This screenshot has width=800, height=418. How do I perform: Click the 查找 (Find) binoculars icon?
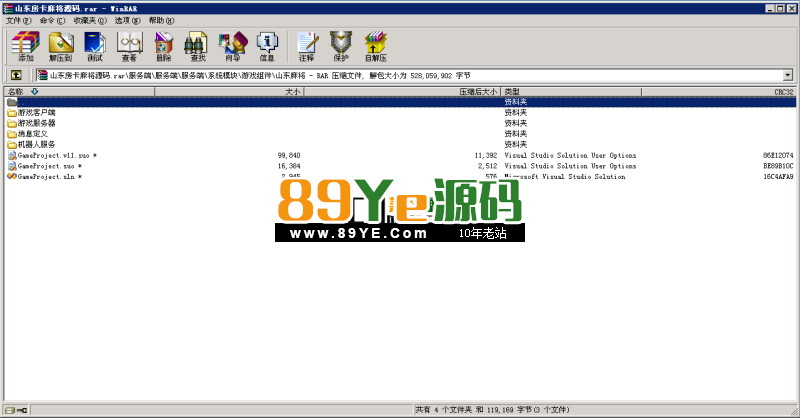(x=198, y=46)
